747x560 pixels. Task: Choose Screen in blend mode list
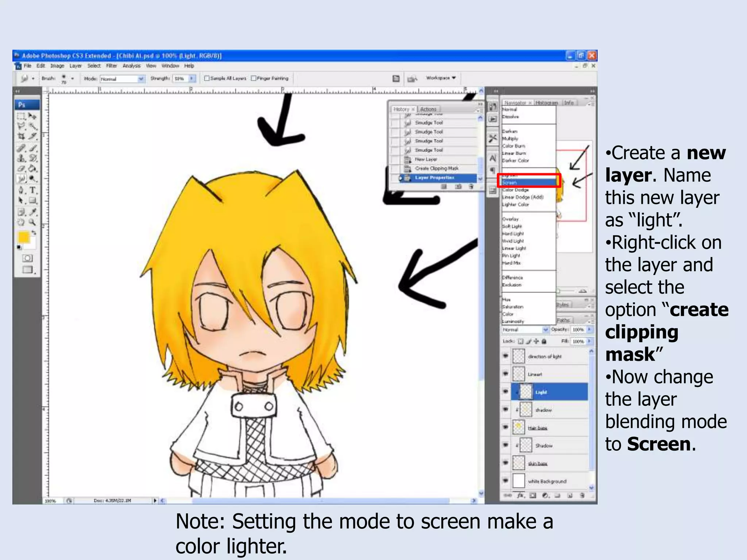pyautogui.click(x=529, y=182)
